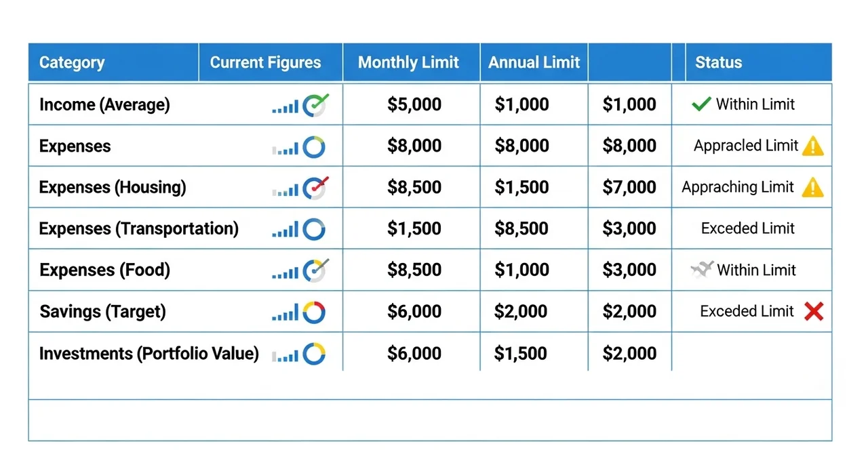Click the bar chart icon in Expenses (Housing) row
Screen dimensions: 868x473
[x=285, y=189]
